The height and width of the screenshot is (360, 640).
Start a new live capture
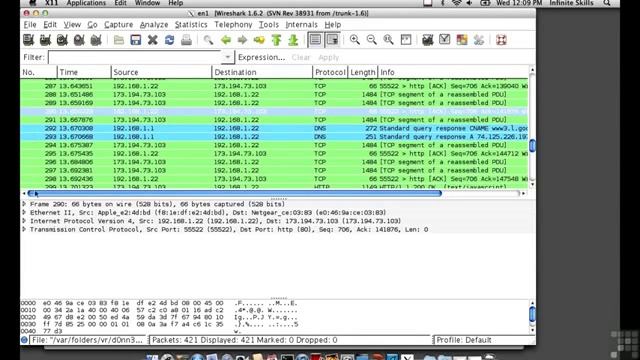62,40
